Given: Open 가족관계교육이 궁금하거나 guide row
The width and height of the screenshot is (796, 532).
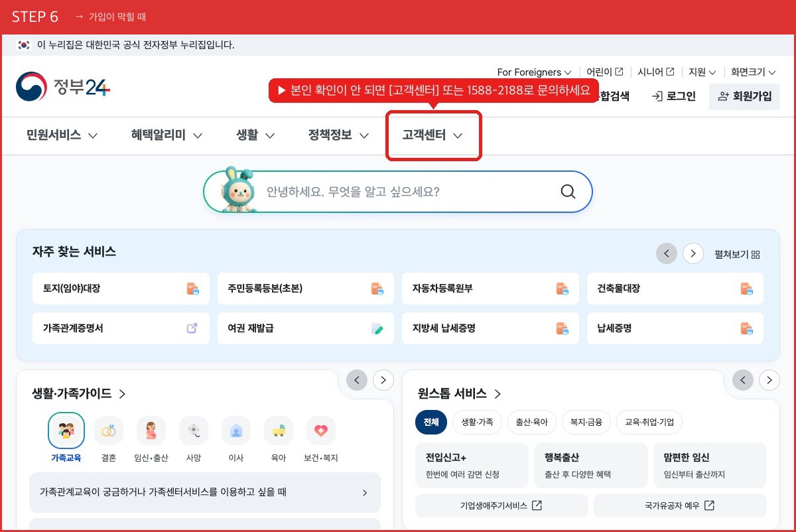Looking at the screenshot, I should tap(205, 492).
